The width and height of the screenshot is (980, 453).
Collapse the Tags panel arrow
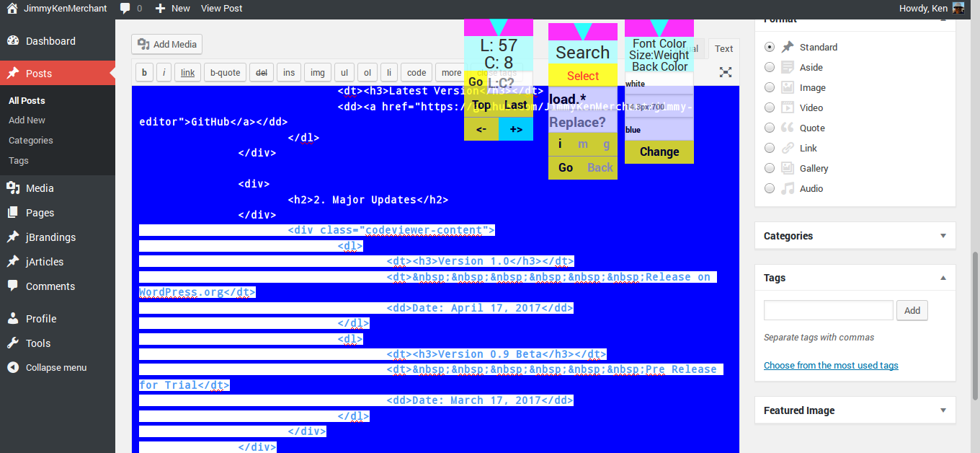[x=943, y=278]
